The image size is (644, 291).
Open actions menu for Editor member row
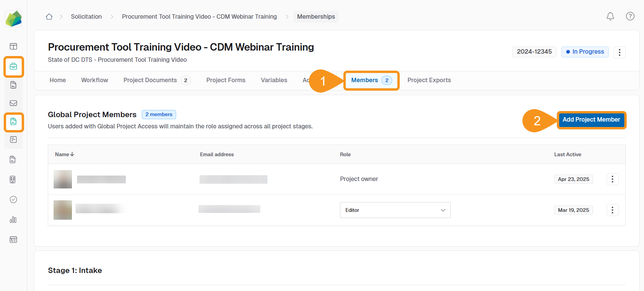click(x=612, y=210)
